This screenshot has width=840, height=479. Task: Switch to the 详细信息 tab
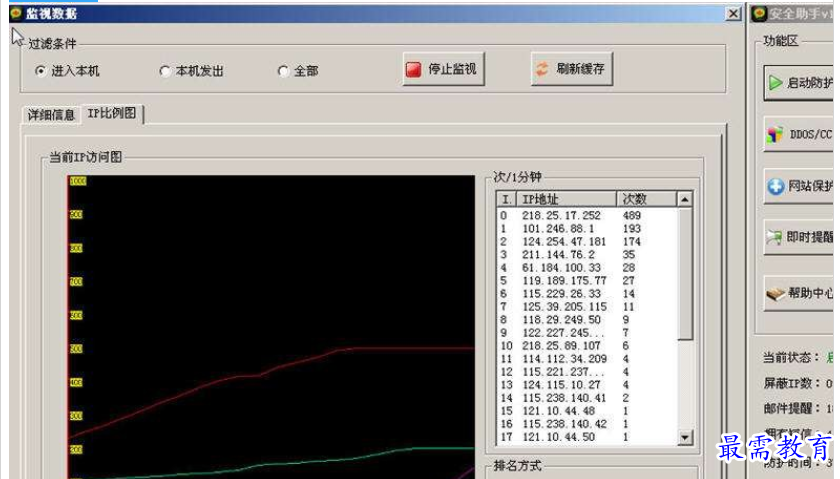coord(51,115)
